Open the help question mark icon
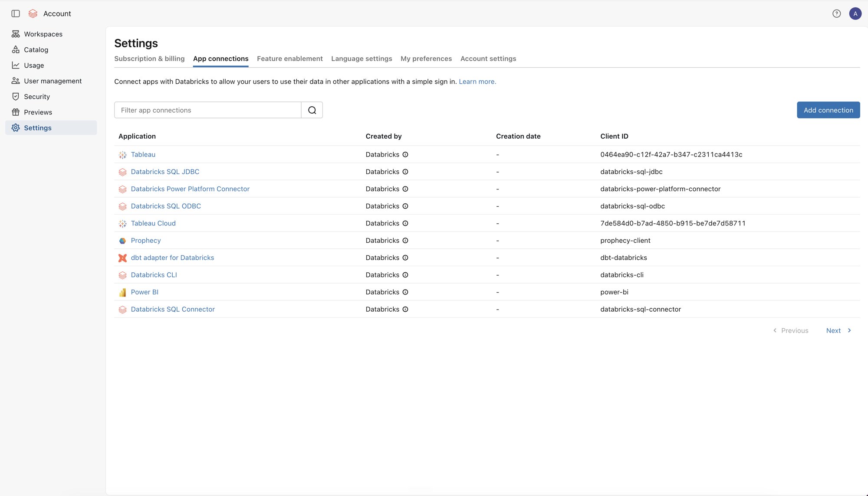868x496 pixels. coord(836,13)
